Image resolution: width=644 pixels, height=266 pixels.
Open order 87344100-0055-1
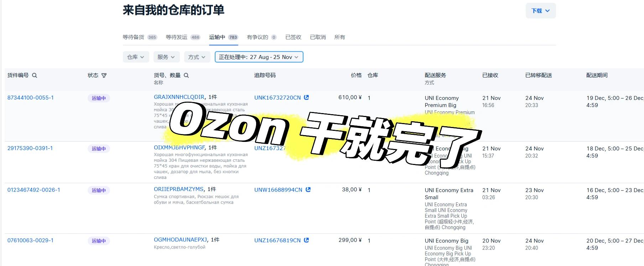pyautogui.click(x=31, y=97)
